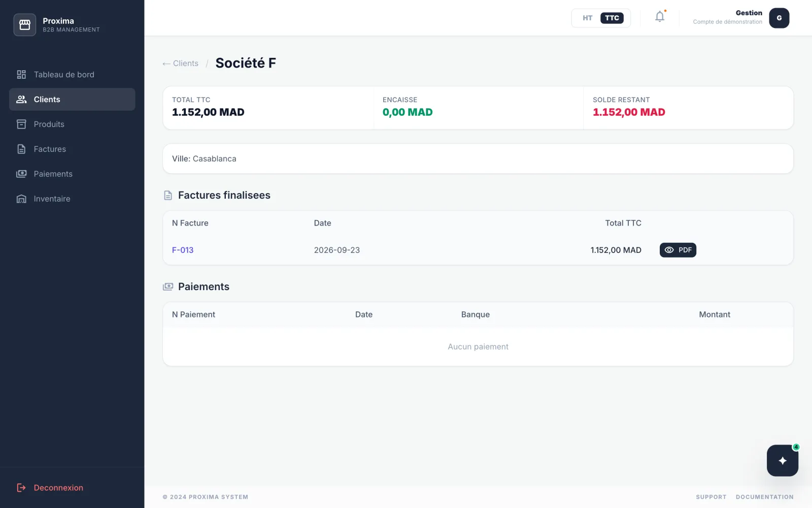The width and height of the screenshot is (812, 508).
Task: Click the Produits box icon
Action: point(21,124)
